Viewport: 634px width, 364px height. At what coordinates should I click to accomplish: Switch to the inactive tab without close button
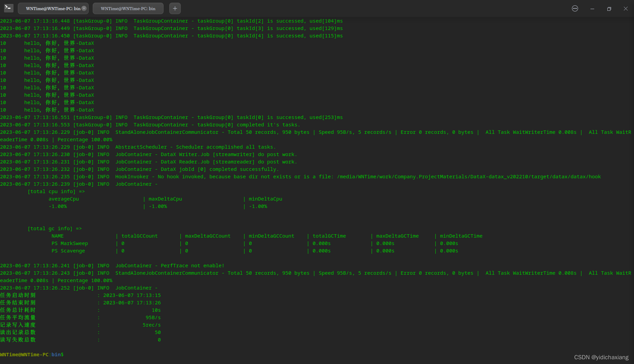[128, 8]
